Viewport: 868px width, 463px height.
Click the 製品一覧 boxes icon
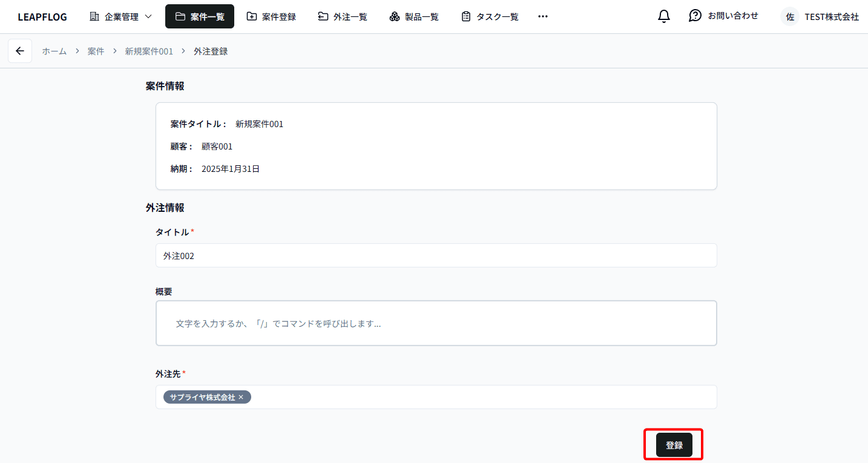tap(395, 17)
